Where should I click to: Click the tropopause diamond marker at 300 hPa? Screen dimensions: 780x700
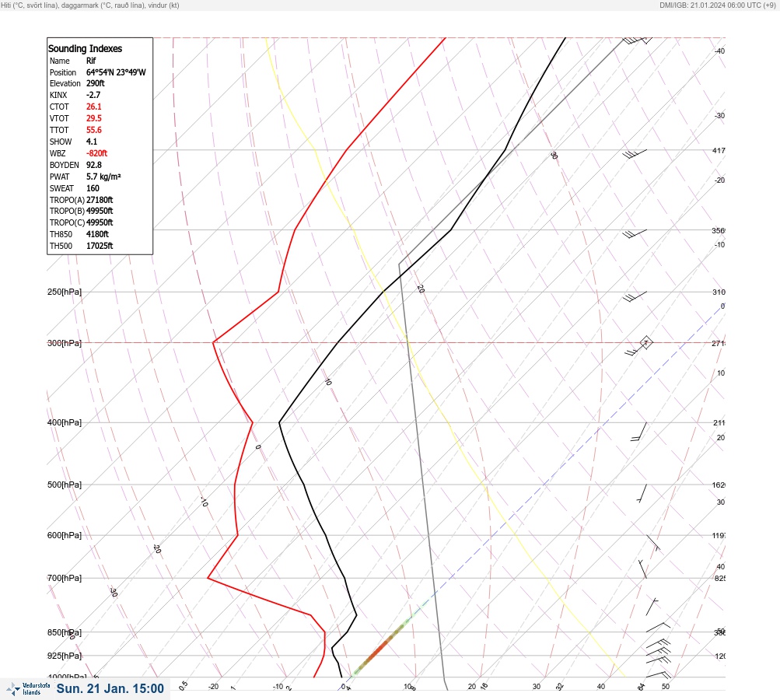(x=646, y=342)
